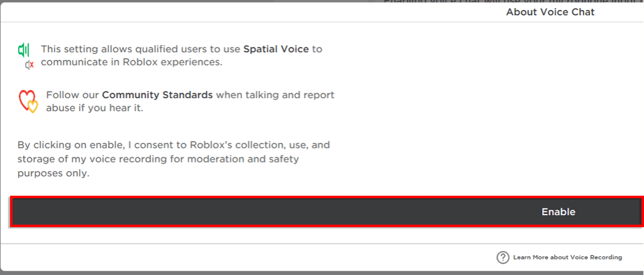Image resolution: width=644 pixels, height=275 pixels.
Task: Click the 'purposes only.' text line
Action: pos(53,173)
